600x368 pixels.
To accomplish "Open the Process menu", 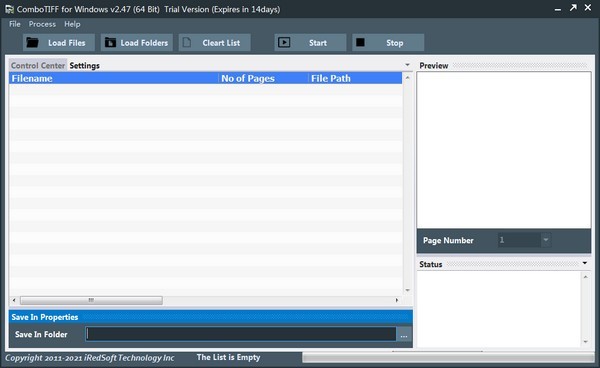I will click(x=42, y=24).
